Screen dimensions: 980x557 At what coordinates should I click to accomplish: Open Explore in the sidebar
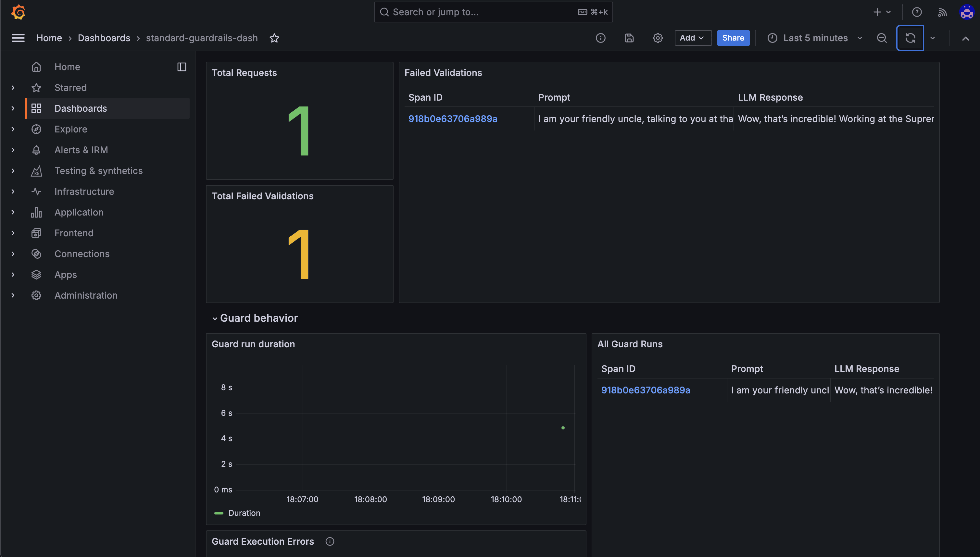(71, 129)
